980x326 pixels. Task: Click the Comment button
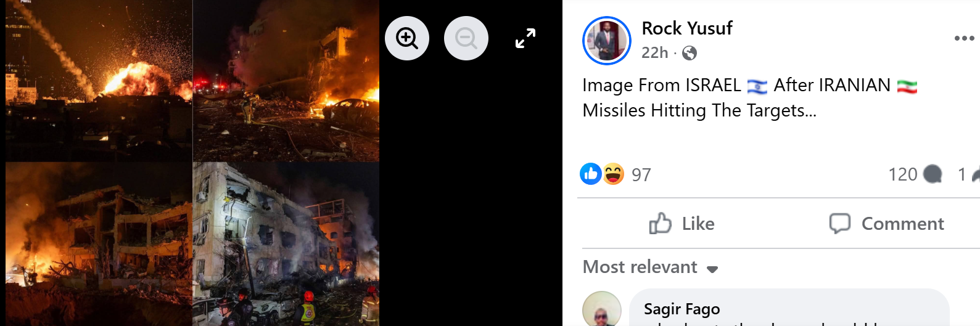click(x=886, y=223)
